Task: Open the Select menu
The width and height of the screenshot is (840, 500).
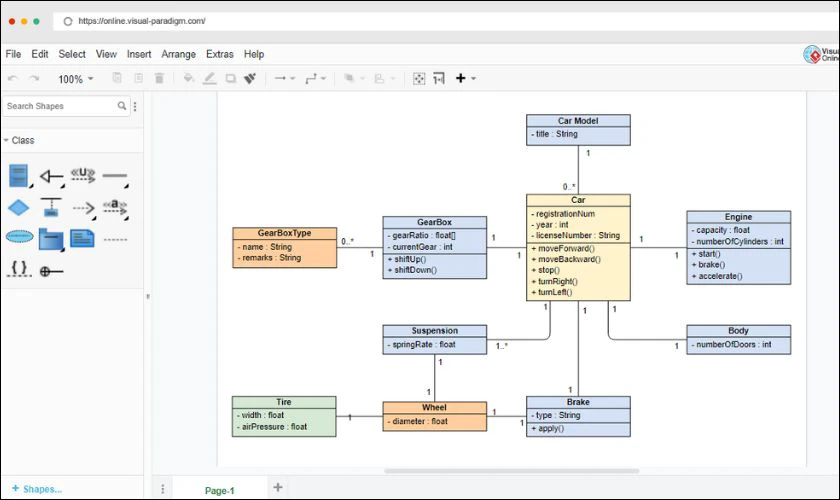Action: (x=72, y=54)
